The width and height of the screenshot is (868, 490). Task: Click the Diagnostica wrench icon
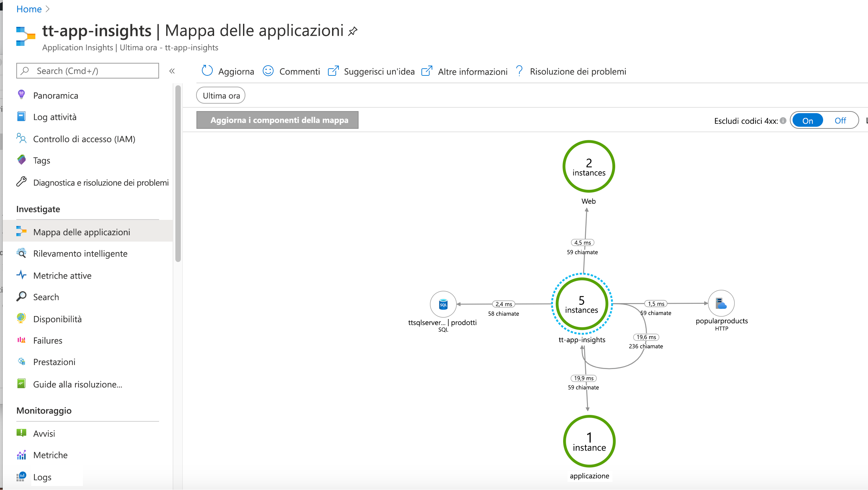(21, 182)
